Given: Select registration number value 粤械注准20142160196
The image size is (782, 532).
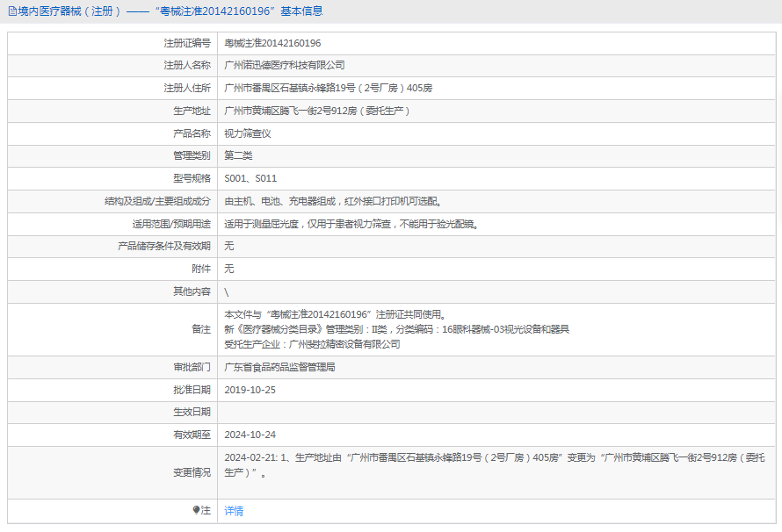Looking at the screenshot, I should [x=272, y=43].
